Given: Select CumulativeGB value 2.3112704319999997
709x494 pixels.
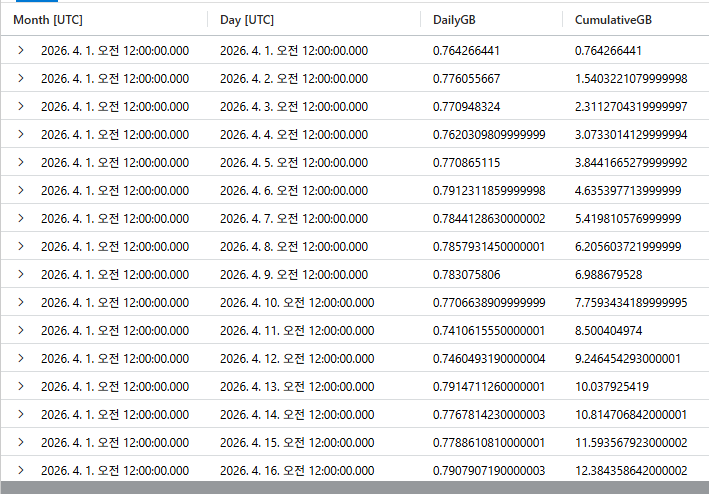Looking at the screenshot, I should coord(631,107).
